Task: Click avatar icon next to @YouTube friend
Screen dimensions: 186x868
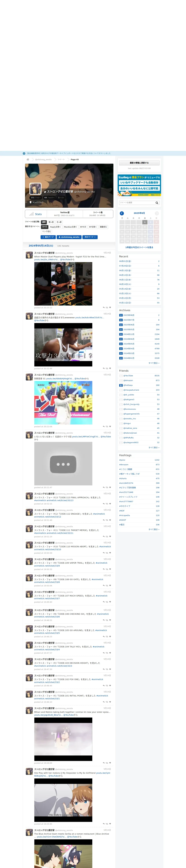Action: (x=121, y=376)
